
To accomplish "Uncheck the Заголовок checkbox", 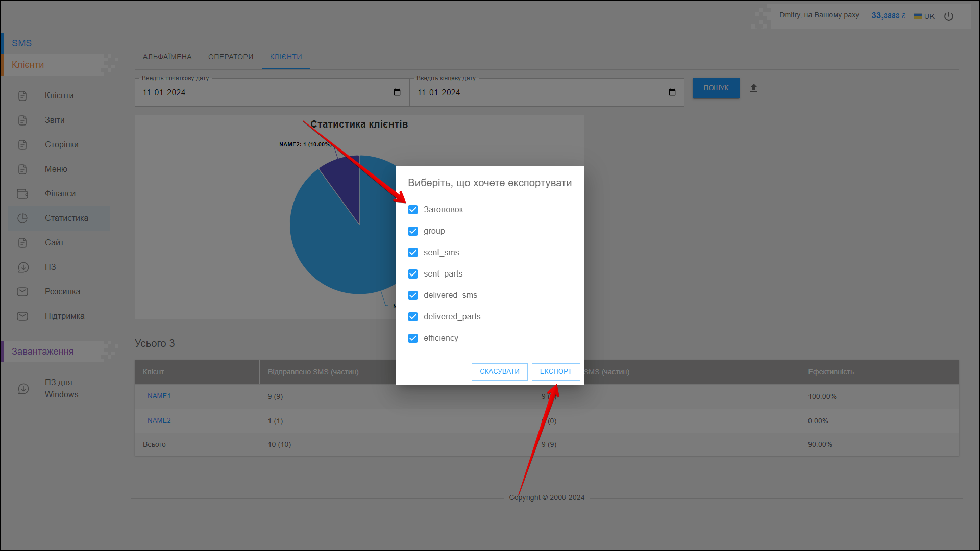I will click(x=413, y=210).
